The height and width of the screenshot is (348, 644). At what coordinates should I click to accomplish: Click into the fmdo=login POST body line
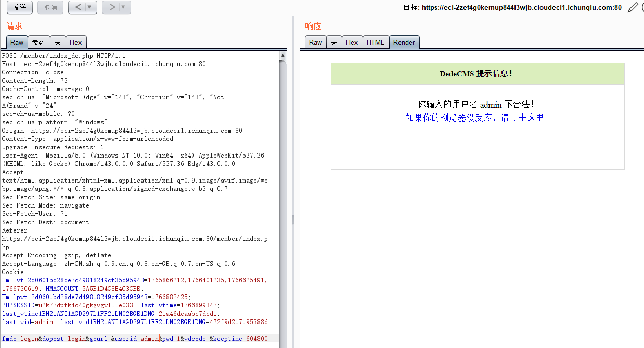pyautogui.click(x=134, y=339)
